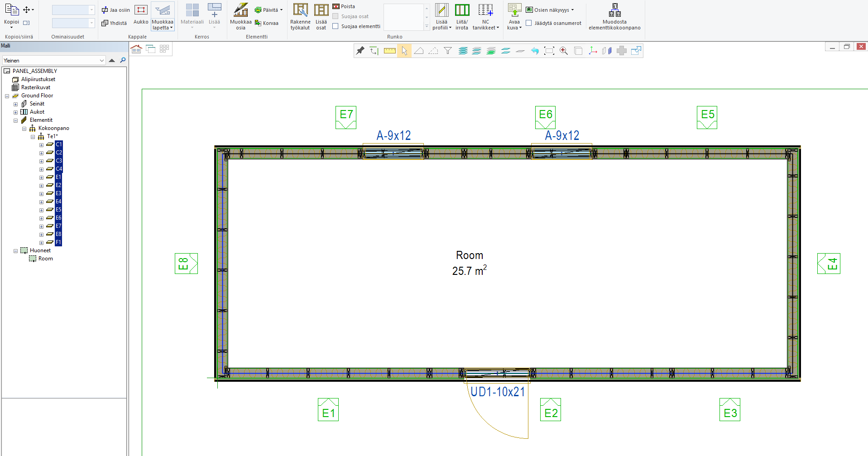868x456 pixels.
Task: Activate the arrow selection pointer tool
Action: (404, 51)
